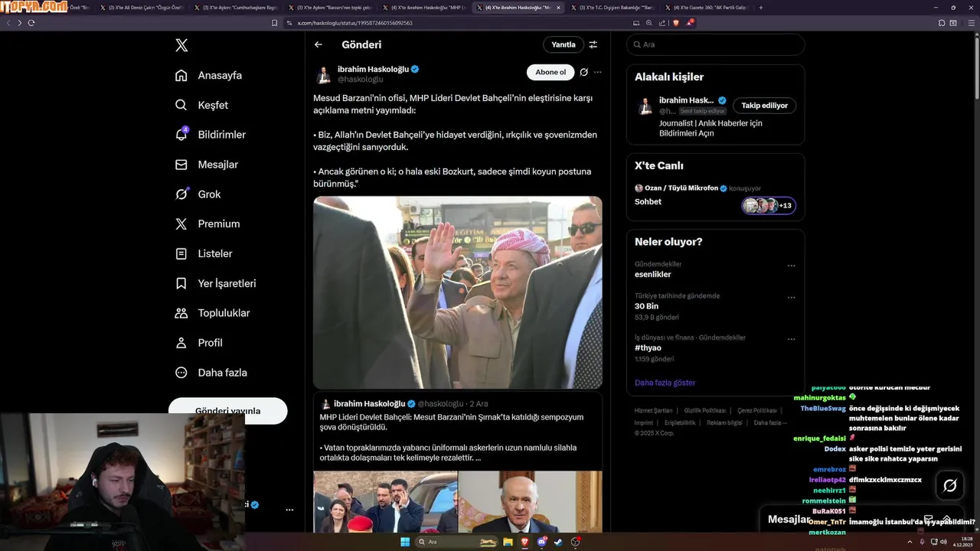The width and height of the screenshot is (980, 551).
Task: Open File Explorer from the taskbar
Action: point(507,542)
